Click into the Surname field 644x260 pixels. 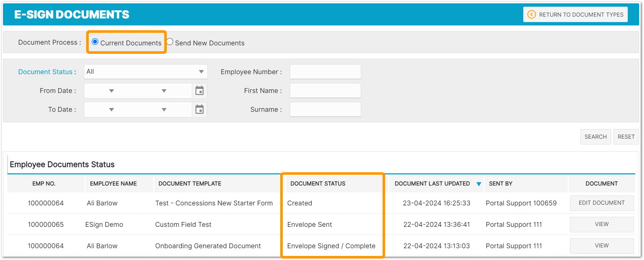325,110
